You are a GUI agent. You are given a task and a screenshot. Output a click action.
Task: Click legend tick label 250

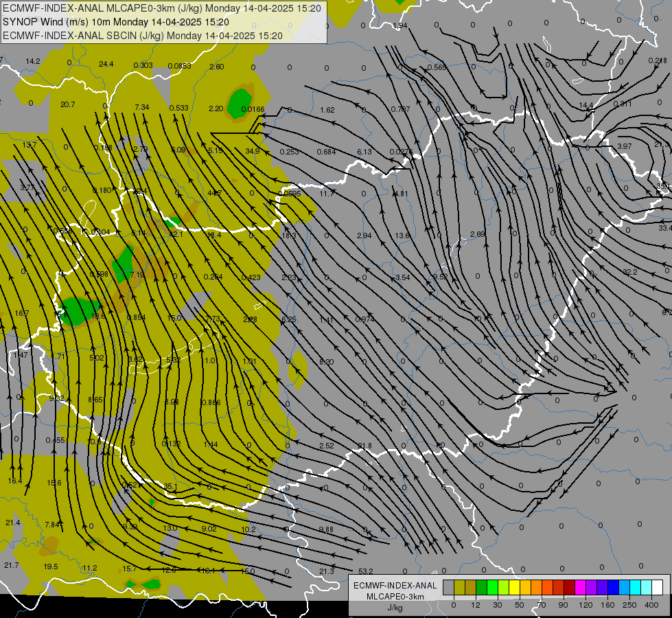click(x=629, y=605)
